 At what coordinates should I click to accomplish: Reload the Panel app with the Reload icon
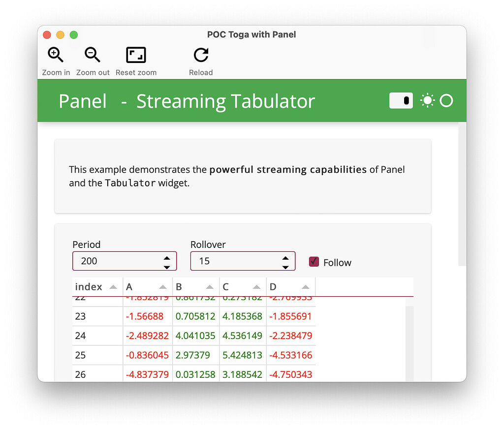[x=201, y=55]
